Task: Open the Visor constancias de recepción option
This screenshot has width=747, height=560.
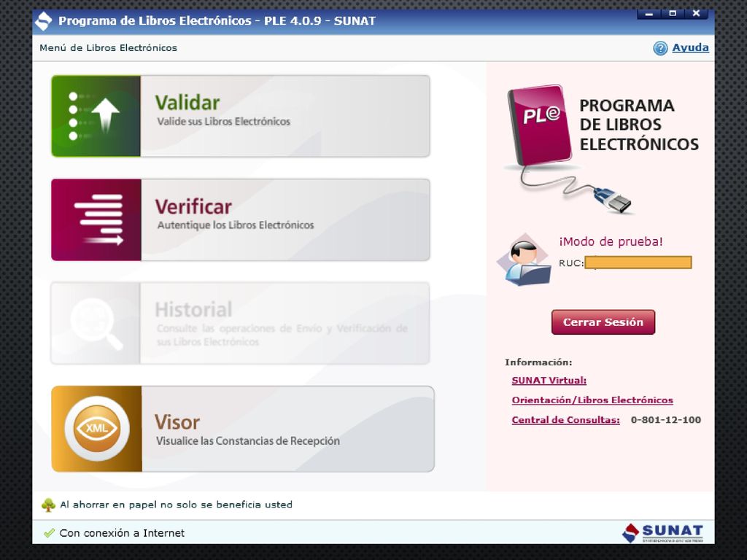Action: [x=243, y=429]
